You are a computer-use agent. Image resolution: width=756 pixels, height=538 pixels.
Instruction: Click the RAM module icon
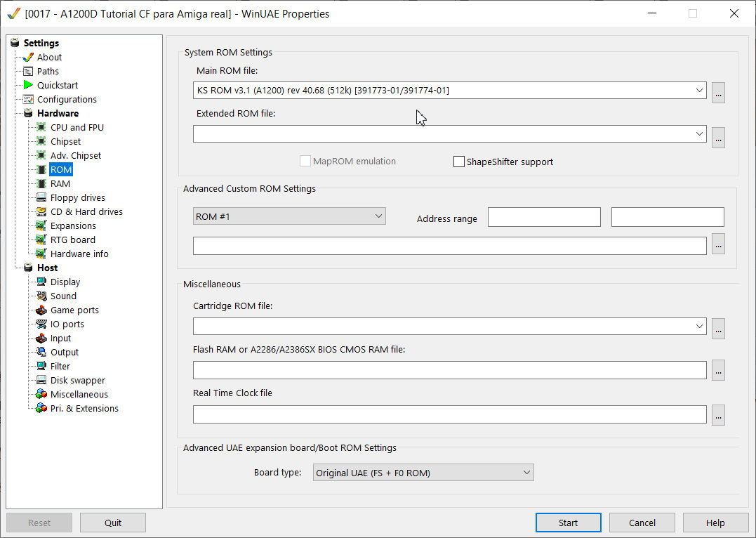click(41, 183)
